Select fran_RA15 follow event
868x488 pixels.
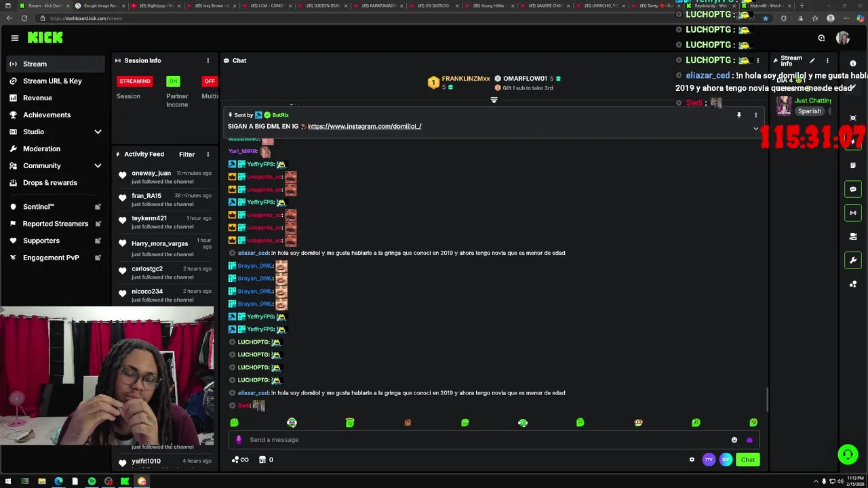click(x=165, y=199)
